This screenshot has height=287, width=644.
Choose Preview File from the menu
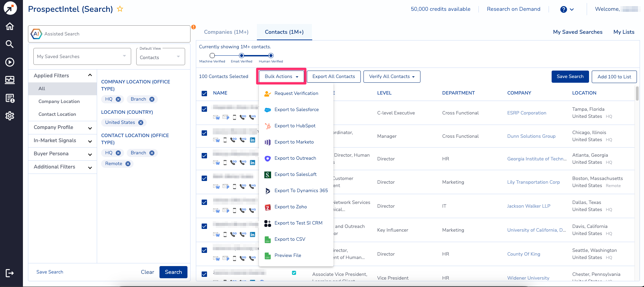click(296, 256)
